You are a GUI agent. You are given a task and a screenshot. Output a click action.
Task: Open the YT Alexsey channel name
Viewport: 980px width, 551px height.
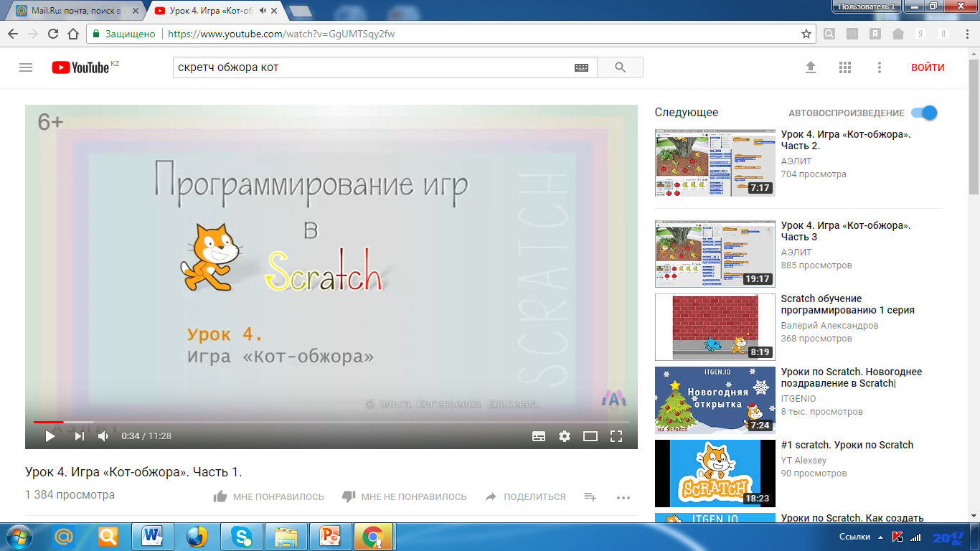(804, 461)
